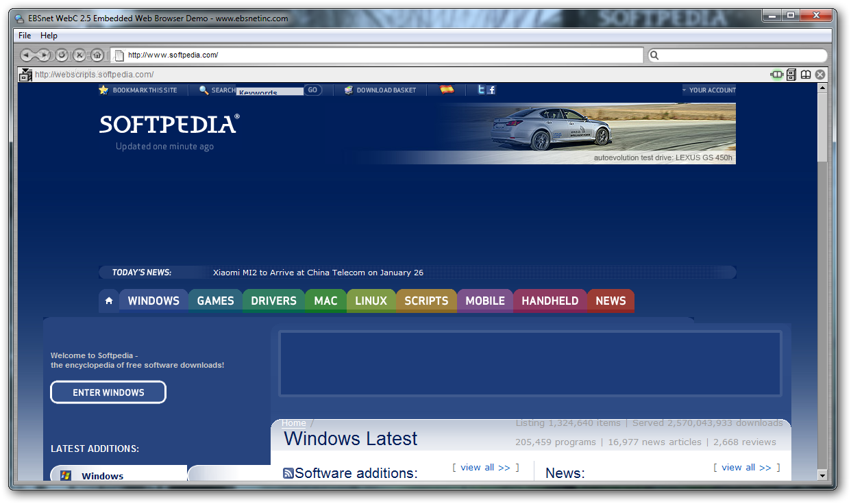Click the Softpedia search magnifier icon
The width and height of the screenshot is (851, 504).
pyautogui.click(x=203, y=90)
